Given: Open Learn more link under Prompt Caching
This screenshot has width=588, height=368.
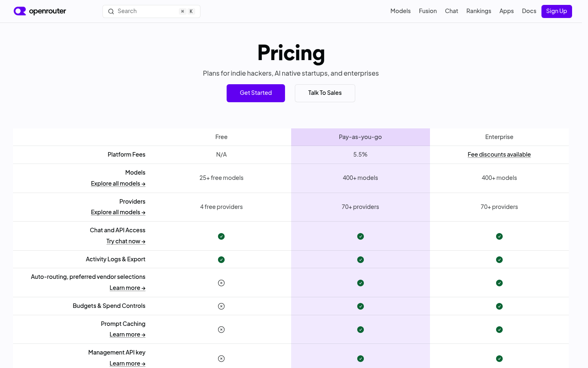Looking at the screenshot, I should point(127,334).
